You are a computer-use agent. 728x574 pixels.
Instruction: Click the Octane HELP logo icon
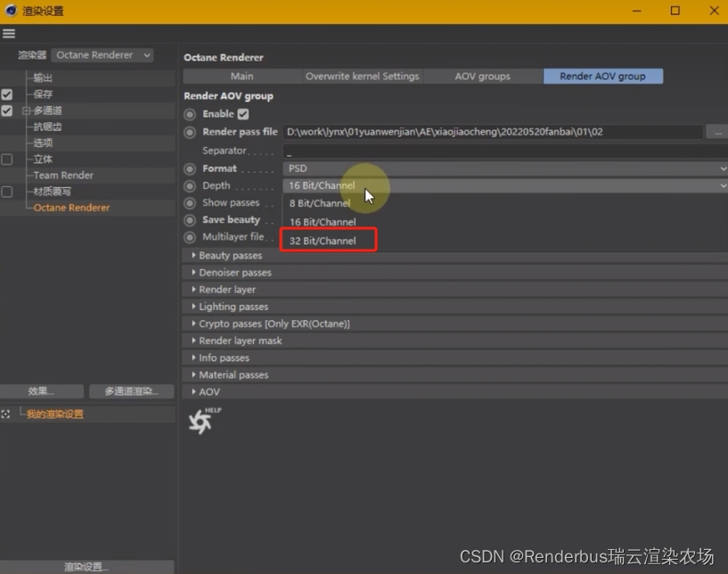pos(204,421)
